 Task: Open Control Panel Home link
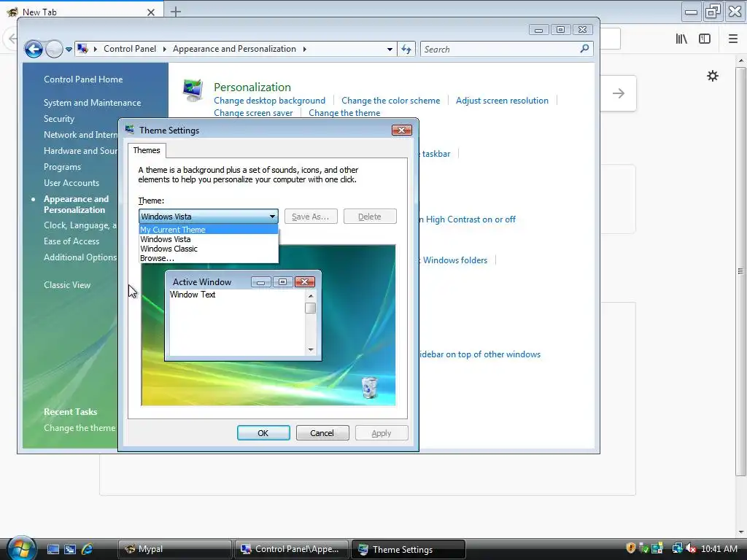(x=83, y=79)
